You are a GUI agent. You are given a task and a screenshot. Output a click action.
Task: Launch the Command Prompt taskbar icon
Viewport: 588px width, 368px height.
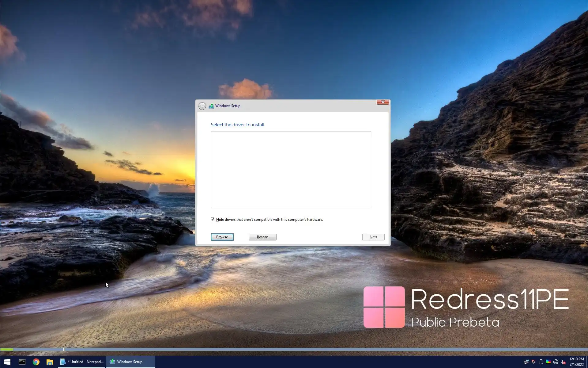pos(22,362)
